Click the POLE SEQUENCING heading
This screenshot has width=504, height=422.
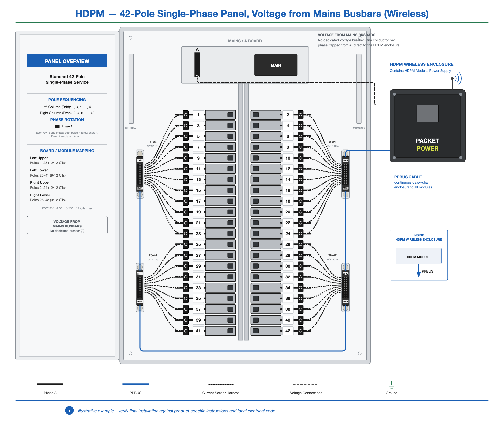pos(67,100)
